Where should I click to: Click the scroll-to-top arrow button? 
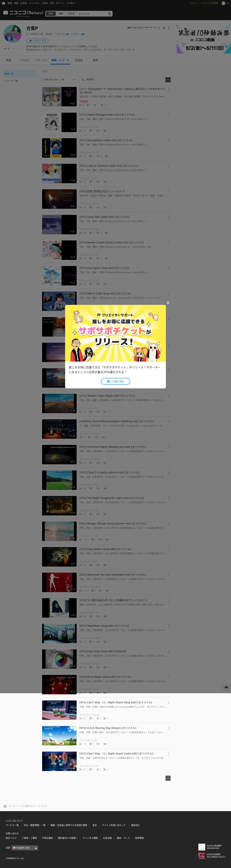point(226,687)
